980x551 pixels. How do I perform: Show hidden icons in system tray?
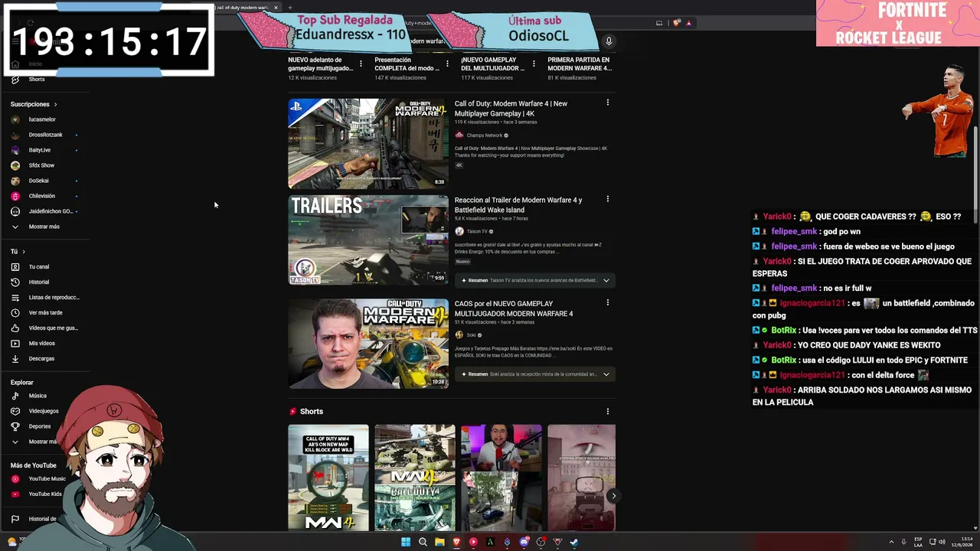891,542
